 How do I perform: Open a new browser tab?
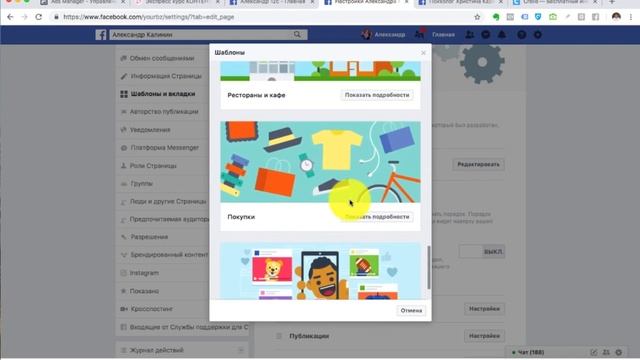click(612, 2)
